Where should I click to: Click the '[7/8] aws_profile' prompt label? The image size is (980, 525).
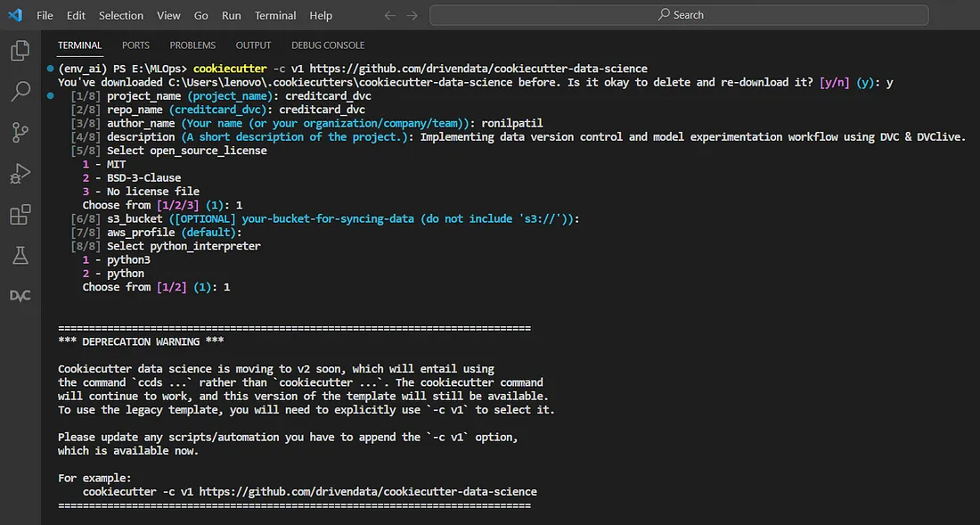coord(123,233)
